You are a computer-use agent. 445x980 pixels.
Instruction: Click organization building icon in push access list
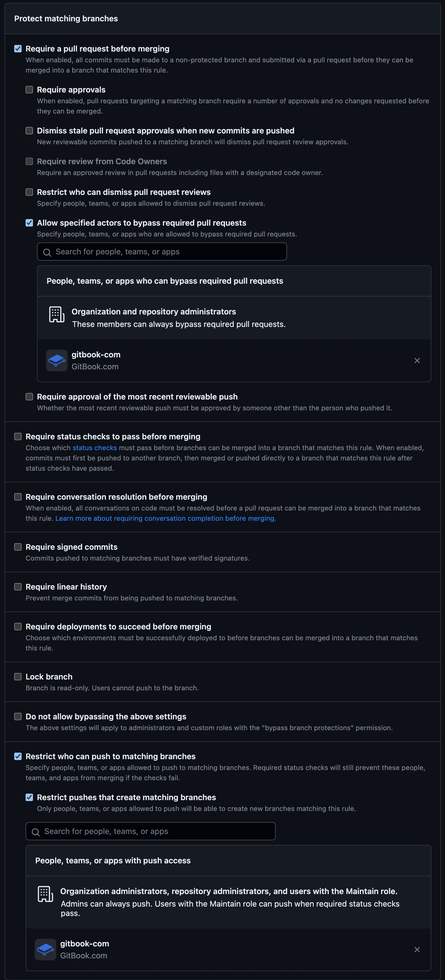tap(45, 894)
